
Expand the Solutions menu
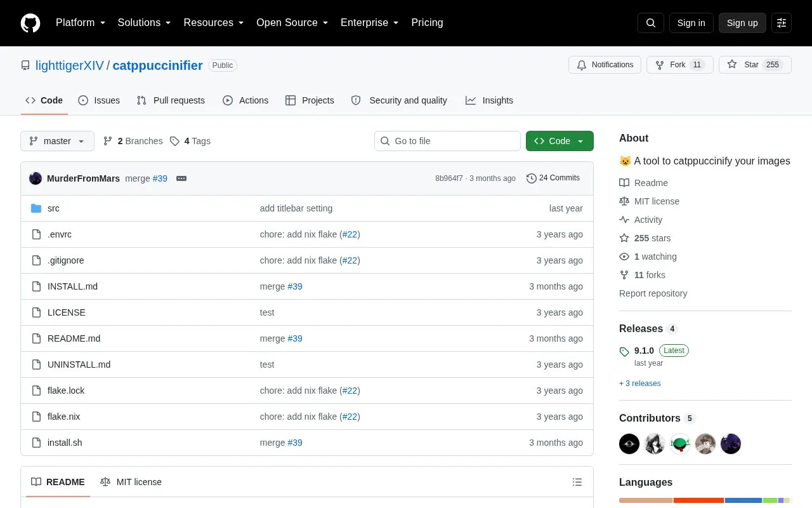click(145, 23)
